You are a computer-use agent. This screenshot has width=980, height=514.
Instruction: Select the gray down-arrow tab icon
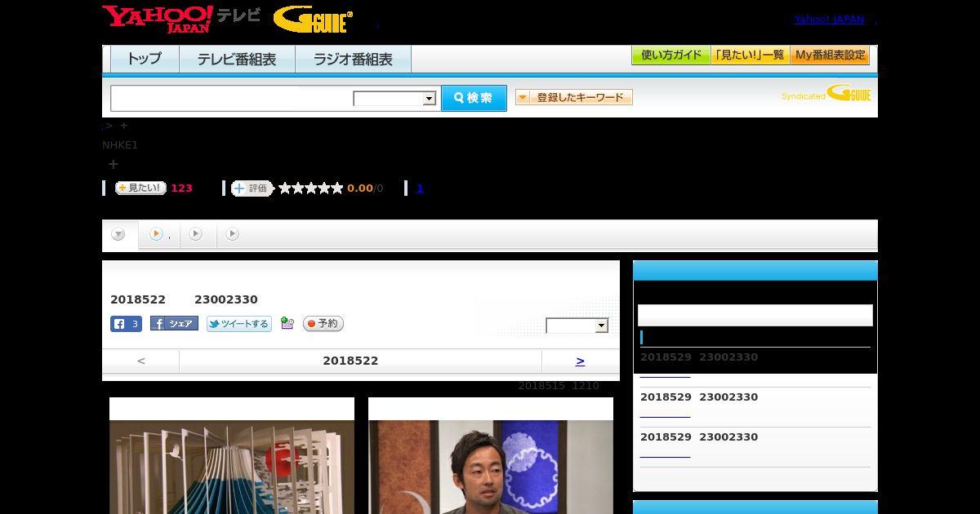pos(118,235)
